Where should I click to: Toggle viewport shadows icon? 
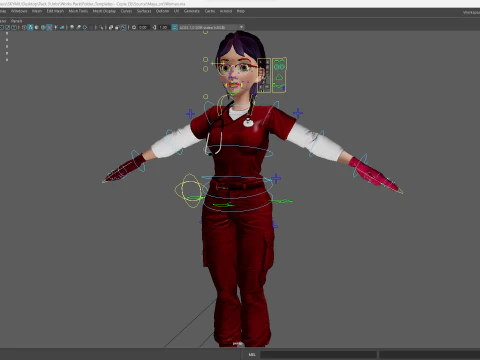click(x=62, y=27)
